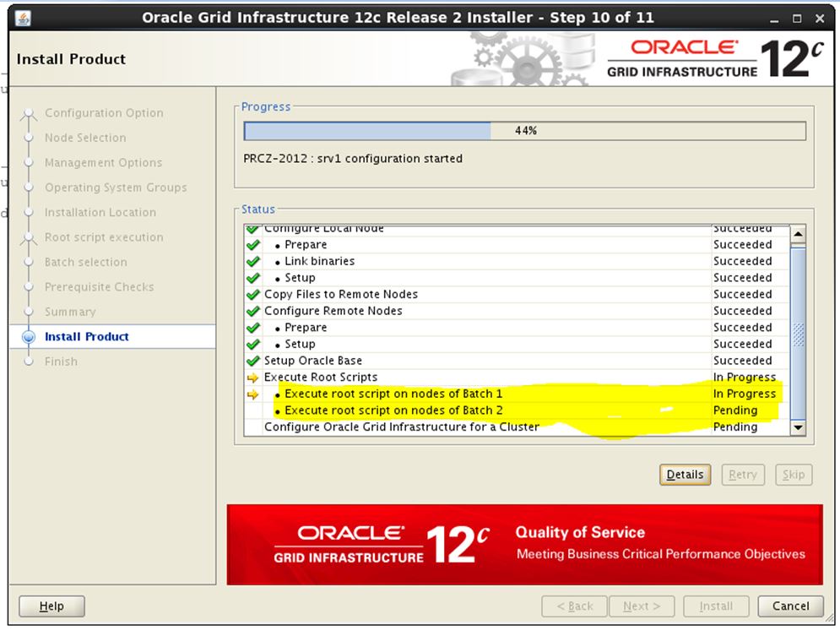This screenshot has width=840, height=636.
Task: Click checkmark next to Configure Remote Nodes
Action: (x=252, y=311)
